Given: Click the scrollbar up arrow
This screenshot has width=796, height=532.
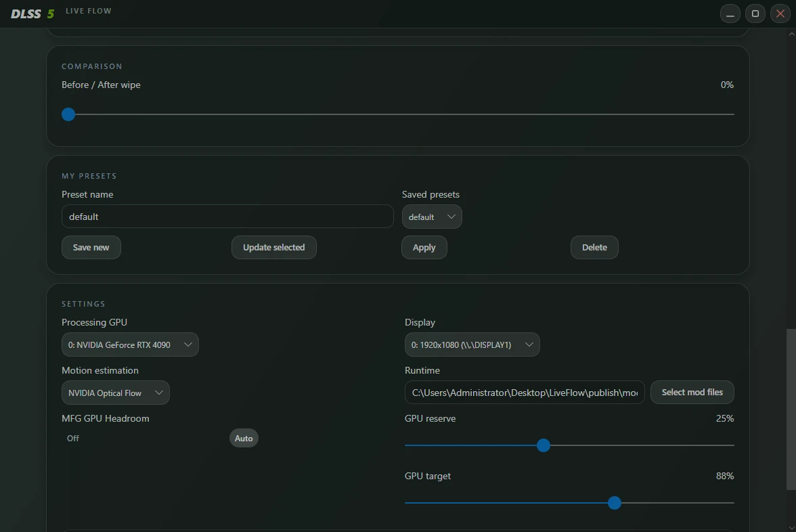Looking at the screenshot, I should [x=791, y=34].
